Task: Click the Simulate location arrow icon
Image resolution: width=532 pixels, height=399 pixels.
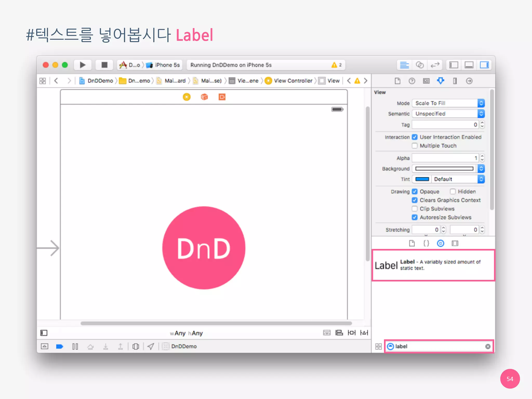Action: [151, 347]
